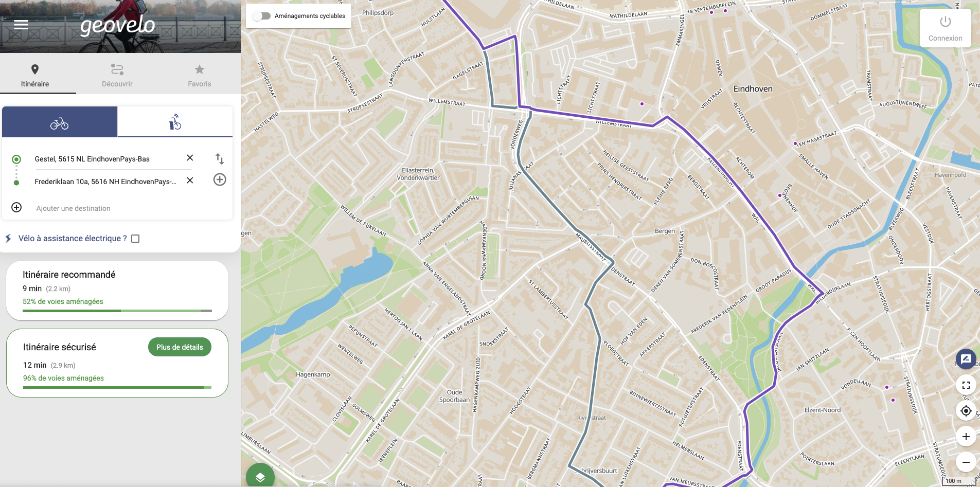This screenshot has height=487, width=980.
Task: Click Plus de détails button
Action: coord(180,347)
